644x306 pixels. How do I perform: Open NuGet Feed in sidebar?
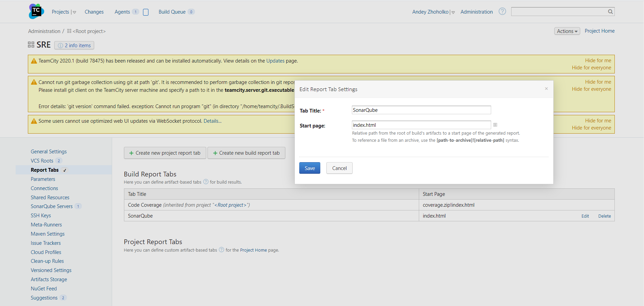(x=44, y=289)
